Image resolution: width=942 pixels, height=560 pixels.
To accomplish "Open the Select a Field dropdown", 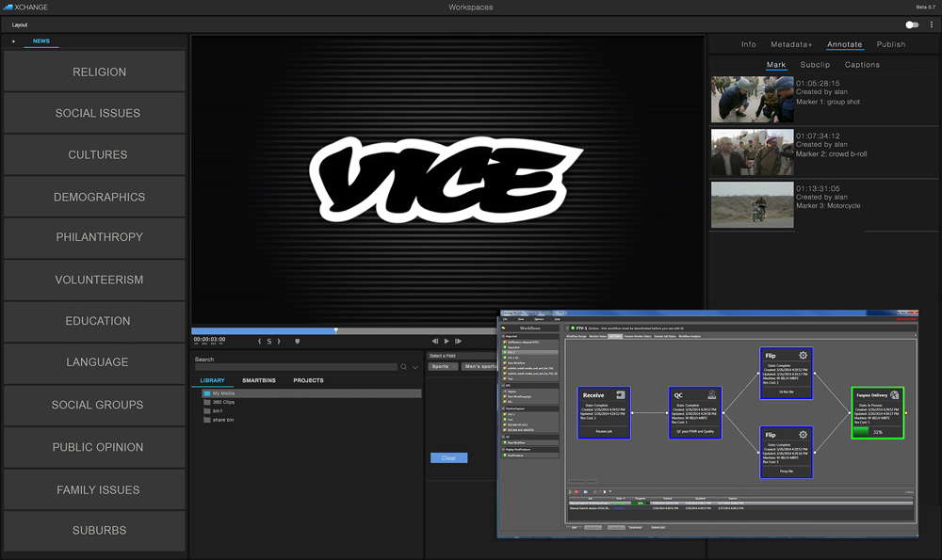I will tap(463, 356).
